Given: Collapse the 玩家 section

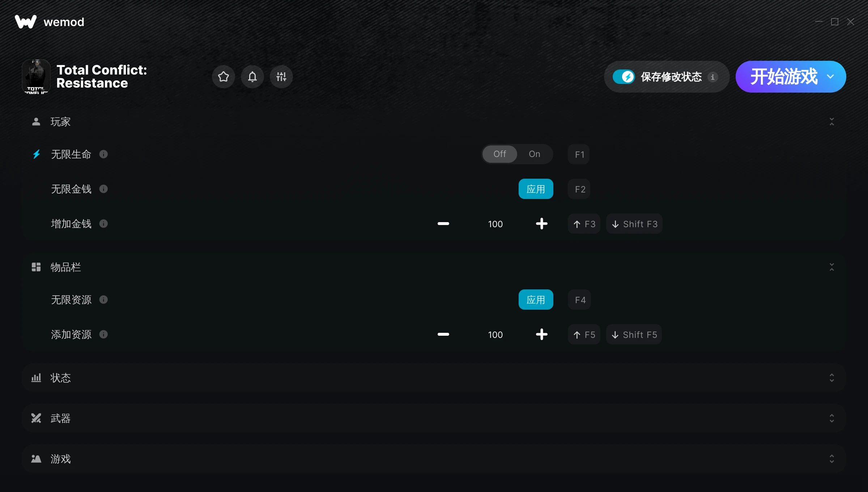Looking at the screenshot, I should (x=832, y=122).
